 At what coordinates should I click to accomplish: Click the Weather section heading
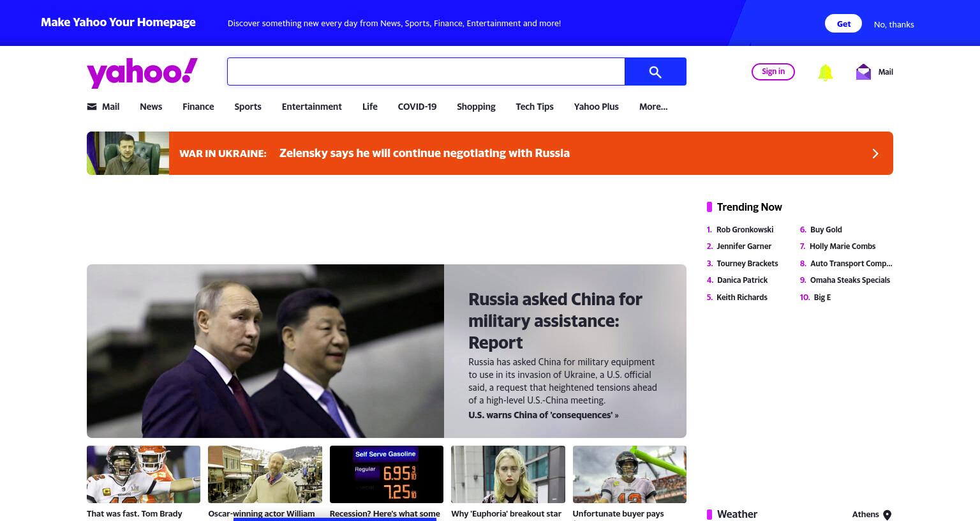(x=737, y=514)
